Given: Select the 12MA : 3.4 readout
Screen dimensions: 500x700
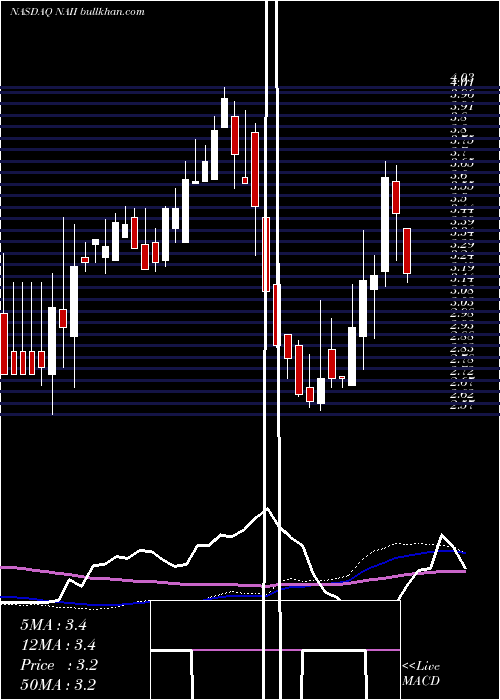Looking at the screenshot, I should 58,645.
